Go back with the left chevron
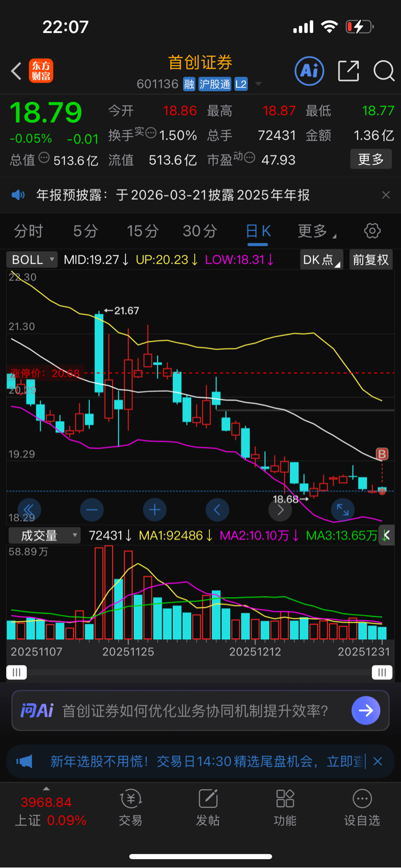Image resolution: width=401 pixels, height=868 pixels. pyautogui.click(x=16, y=71)
